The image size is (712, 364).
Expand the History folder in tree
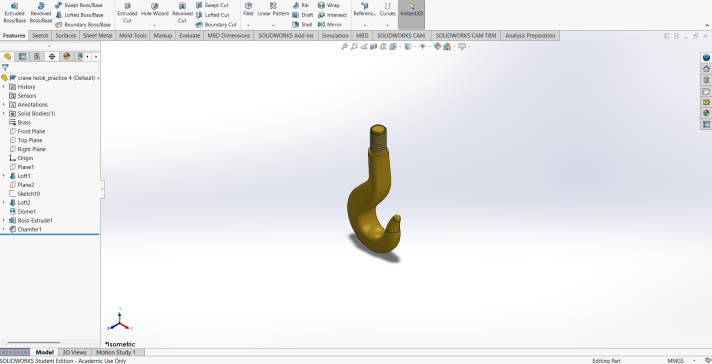point(4,87)
